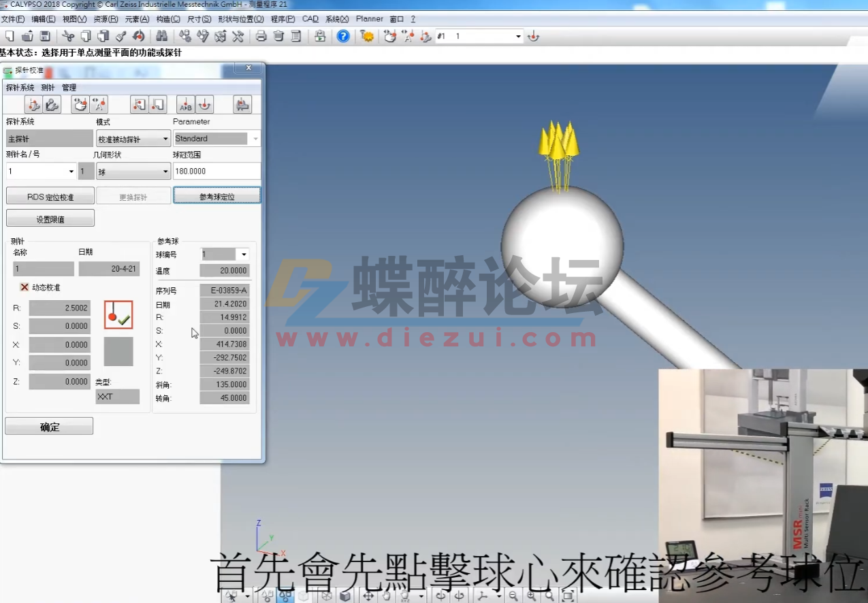Select the zoom-in magnifier icon at the bottom
868x603 pixels.
pyautogui.click(x=530, y=595)
